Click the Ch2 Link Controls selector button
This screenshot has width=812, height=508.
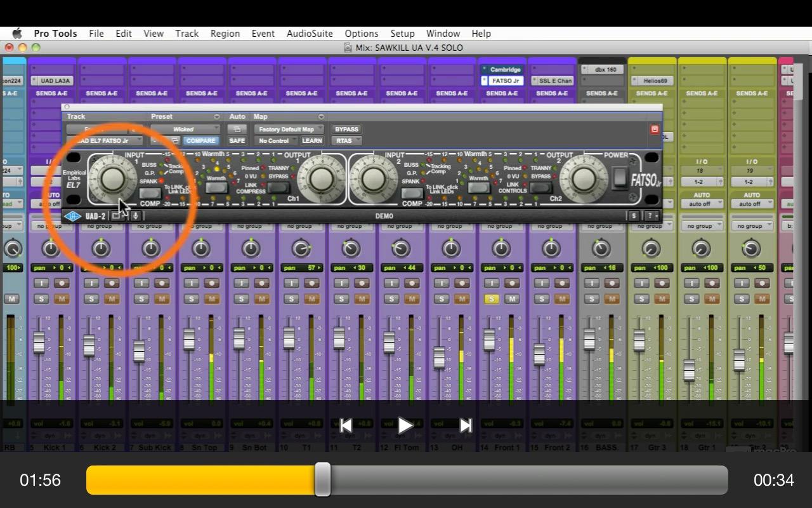point(540,187)
